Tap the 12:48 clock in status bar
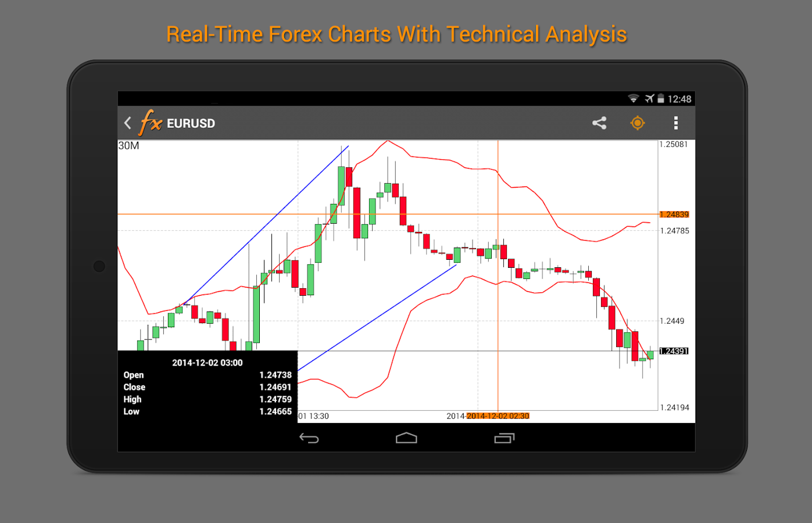The image size is (812, 523). click(679, 99)
